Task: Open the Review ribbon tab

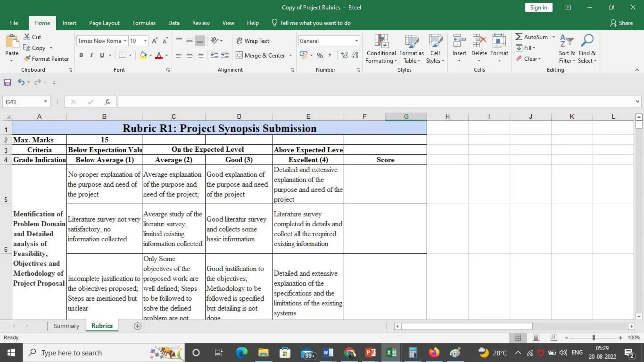Action: click(x=201, y=23)
